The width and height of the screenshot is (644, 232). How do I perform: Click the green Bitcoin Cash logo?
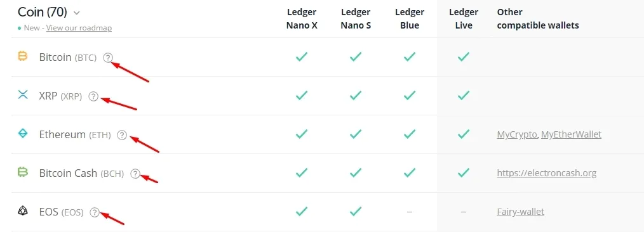point(23,172)
